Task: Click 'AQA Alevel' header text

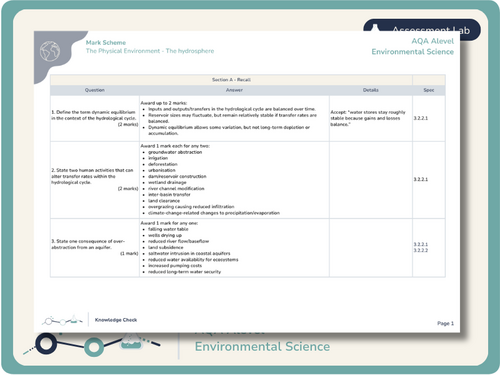Action: [x=432, y=41]
